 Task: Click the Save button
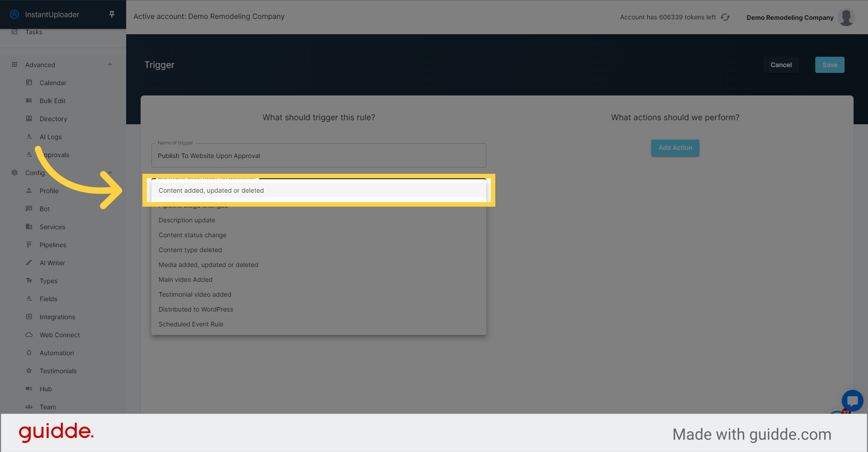829,64
